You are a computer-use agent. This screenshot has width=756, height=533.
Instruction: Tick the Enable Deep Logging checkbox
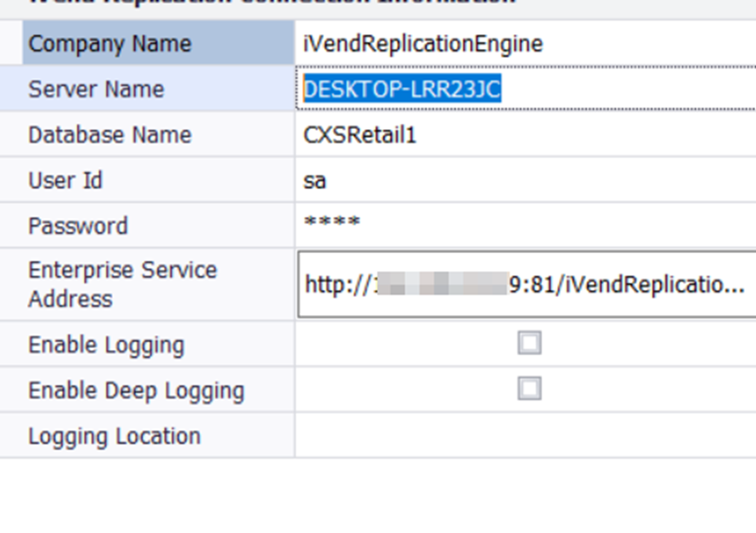529,388
